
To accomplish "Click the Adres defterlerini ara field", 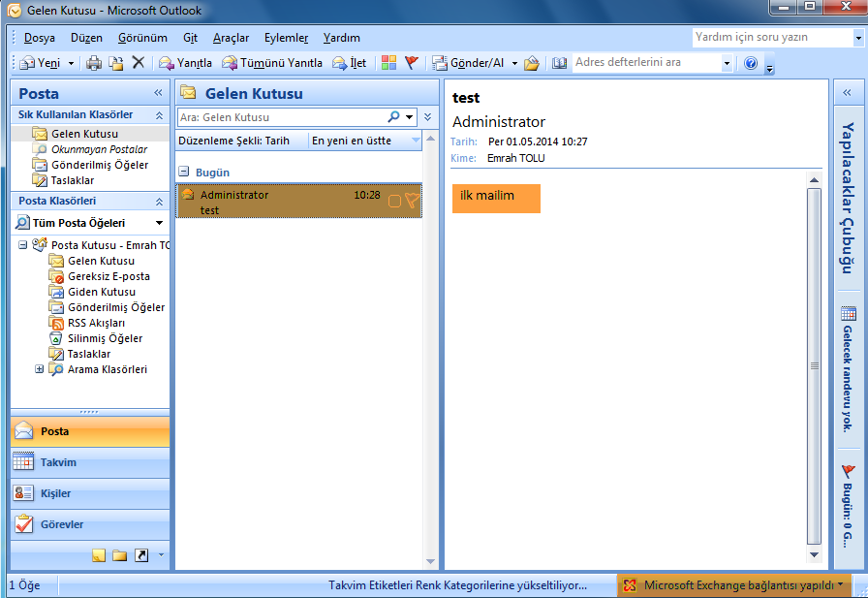I will click(x=646, y=63).
